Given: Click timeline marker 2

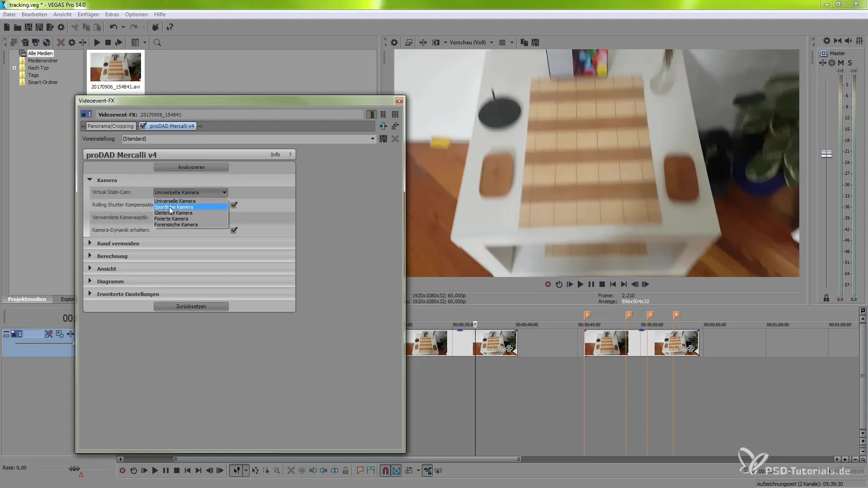Looking at the screenshot, I should tap(628, 314).
